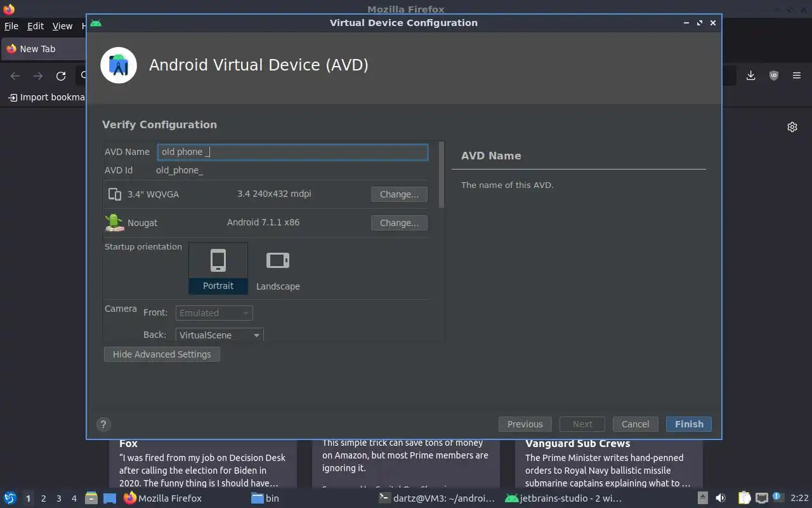The image size is (812, 508).
Task: Open Firefox hamburger application menu
Action: pos(797,76)
